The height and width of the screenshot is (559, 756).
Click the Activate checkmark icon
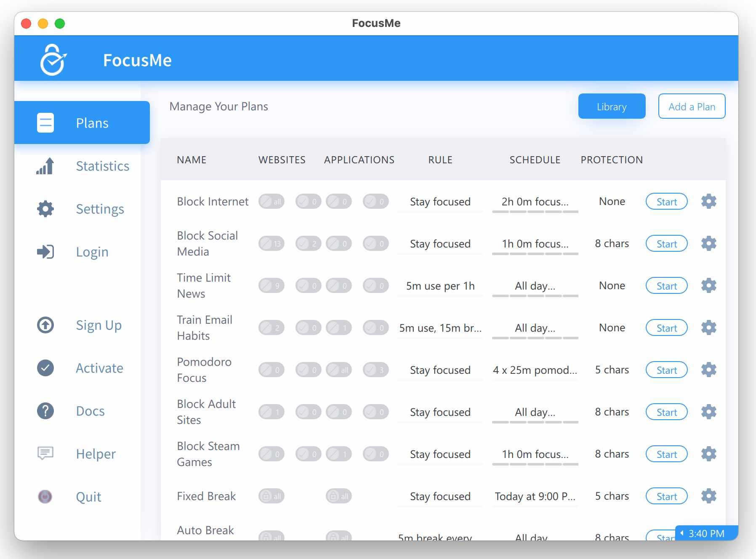[45, 368]
